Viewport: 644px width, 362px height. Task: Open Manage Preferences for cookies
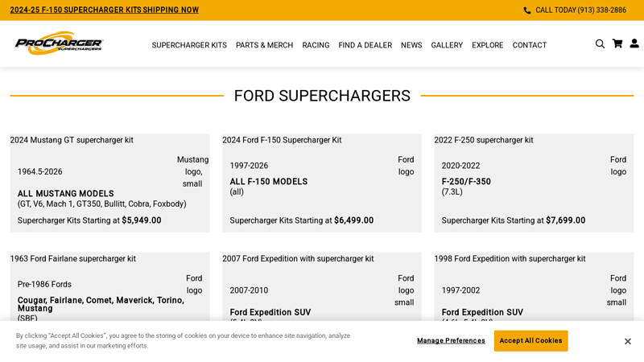point(451,340)
